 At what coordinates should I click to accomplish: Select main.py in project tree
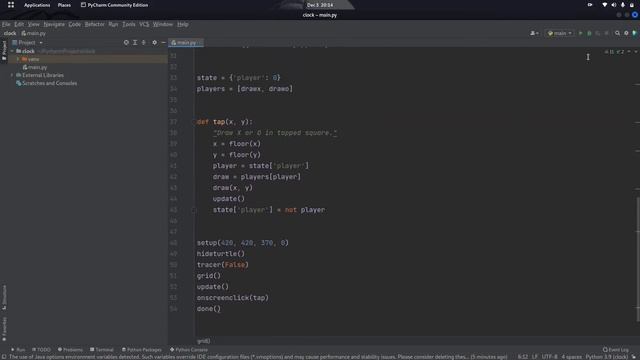[35, 67]
